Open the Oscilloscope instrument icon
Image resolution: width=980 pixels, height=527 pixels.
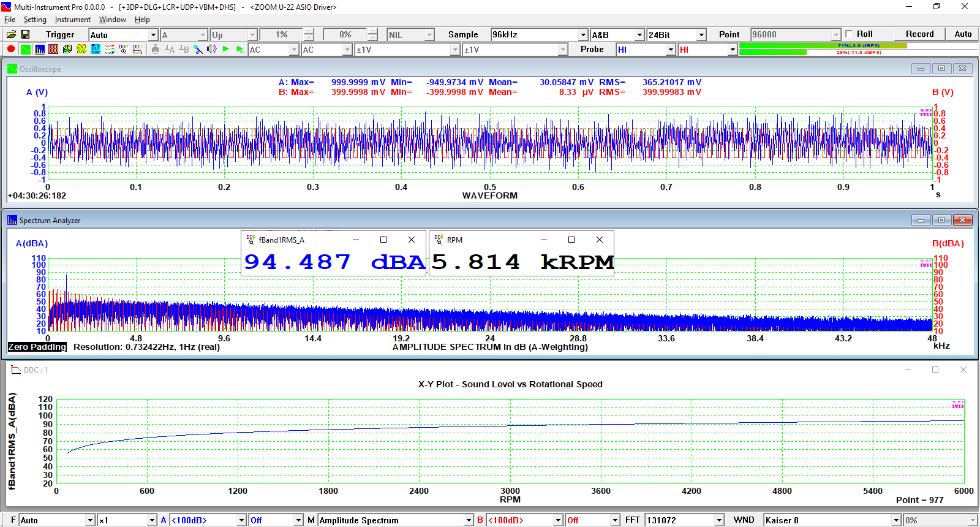tap(25, 49)
